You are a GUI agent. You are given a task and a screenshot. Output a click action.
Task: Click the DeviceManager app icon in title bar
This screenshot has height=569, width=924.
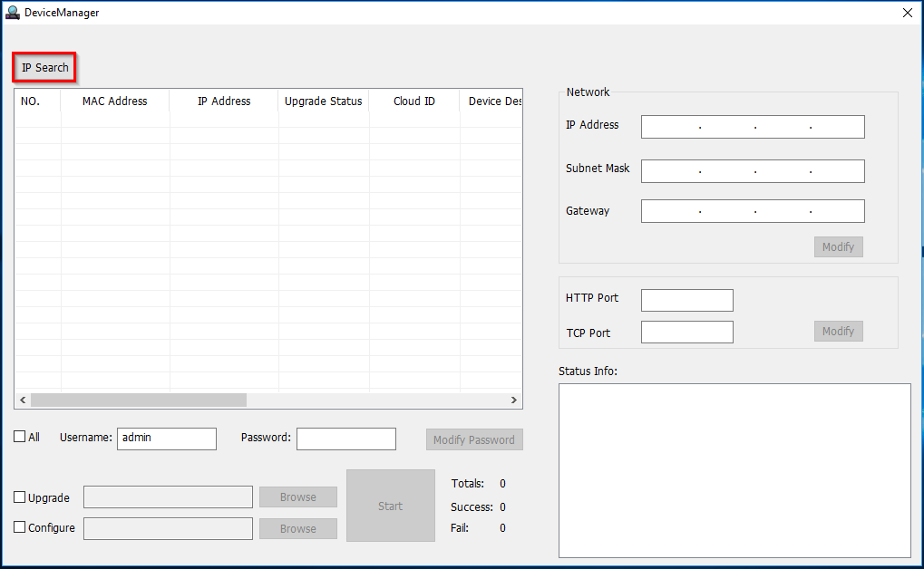point(13,13)
